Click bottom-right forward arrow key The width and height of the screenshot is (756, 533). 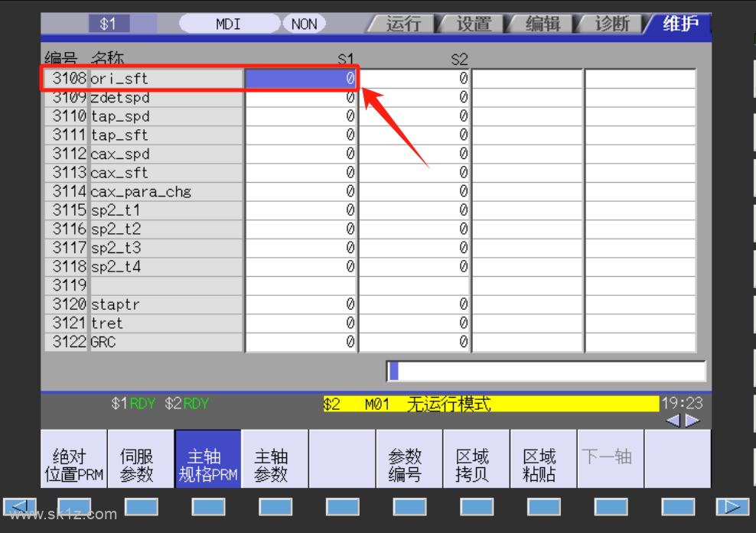732,507
